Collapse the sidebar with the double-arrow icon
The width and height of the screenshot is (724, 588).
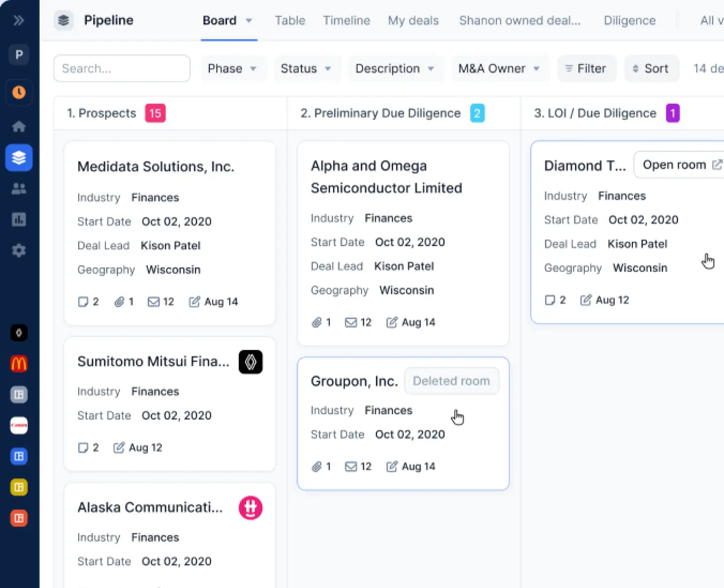19,20
